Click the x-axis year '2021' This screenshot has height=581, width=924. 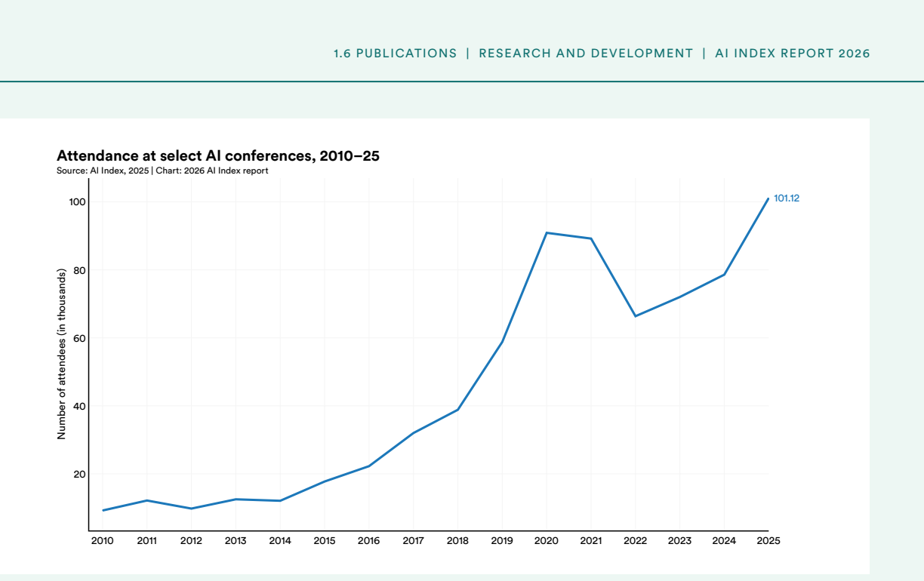click(x=591, y=541)
